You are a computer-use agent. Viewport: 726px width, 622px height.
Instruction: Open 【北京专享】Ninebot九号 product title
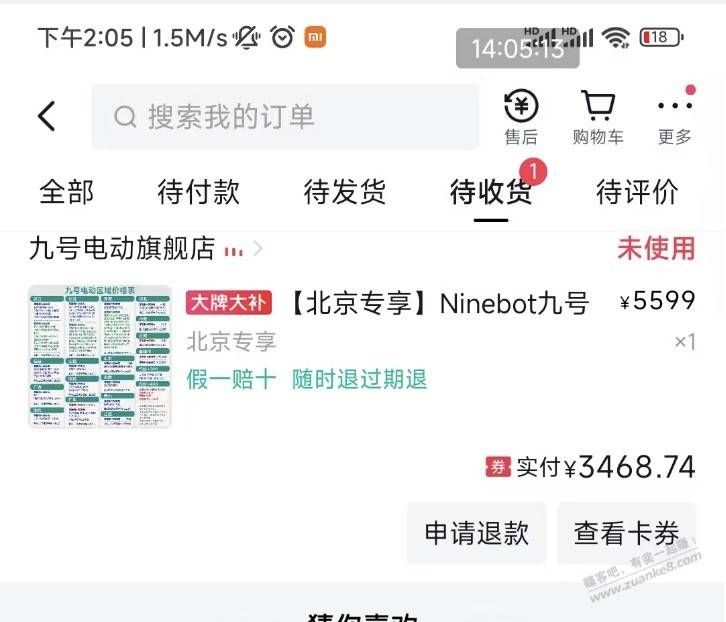(439, 303)
